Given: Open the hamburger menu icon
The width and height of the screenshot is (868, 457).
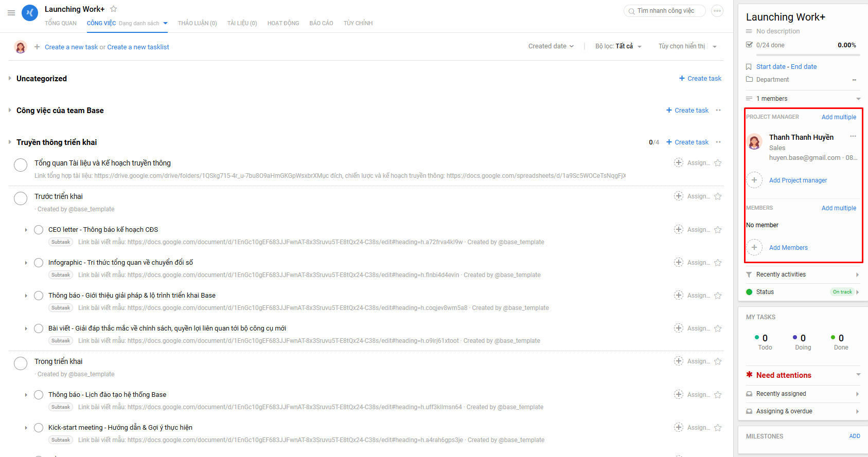Looking at the screenshot, I should pos(11,13).
